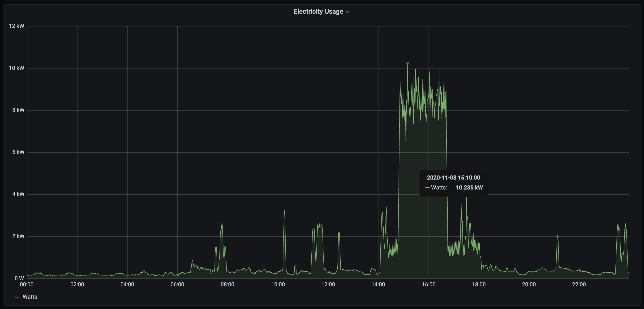Click the 00:00 time axis label
Screen dimensions: 644x309
pos(27,284)
